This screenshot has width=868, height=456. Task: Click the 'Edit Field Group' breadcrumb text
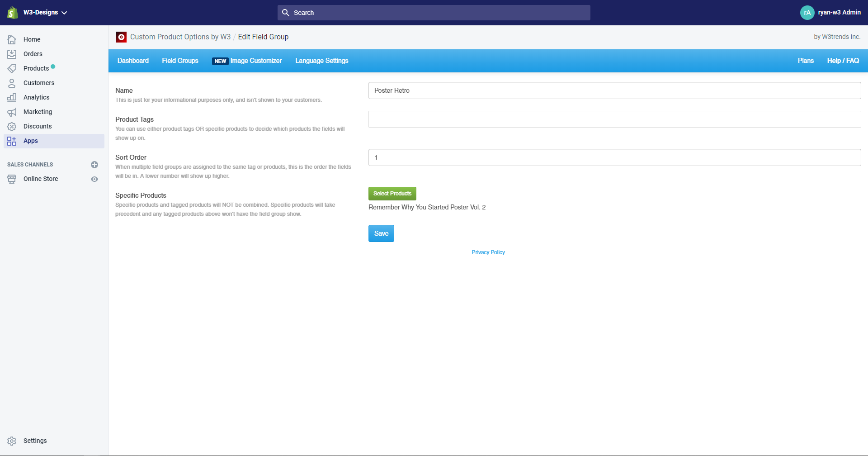click(263, 37)
